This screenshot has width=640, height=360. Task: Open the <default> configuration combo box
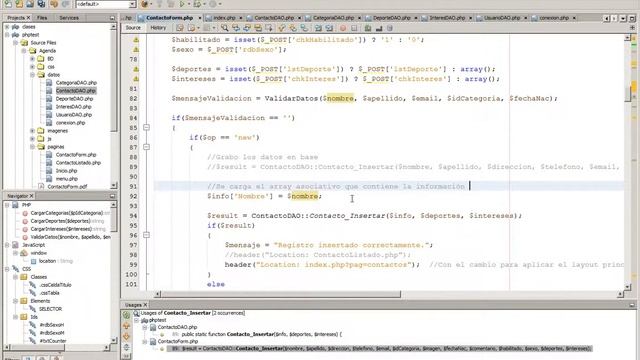click(x=106, y=4)
